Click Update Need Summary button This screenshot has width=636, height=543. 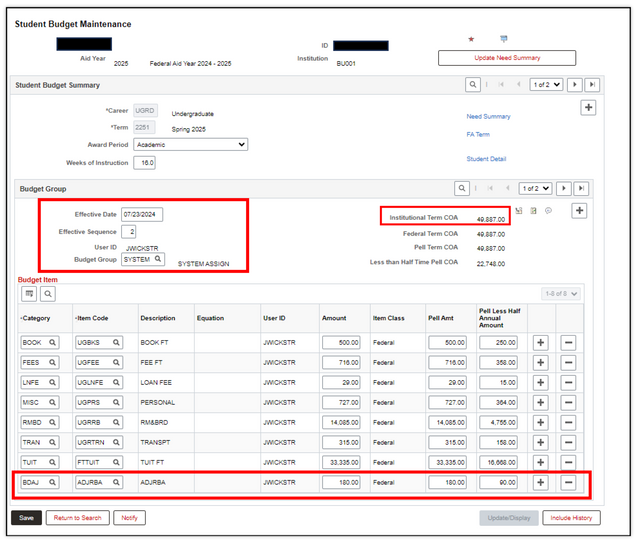[507, 58]
